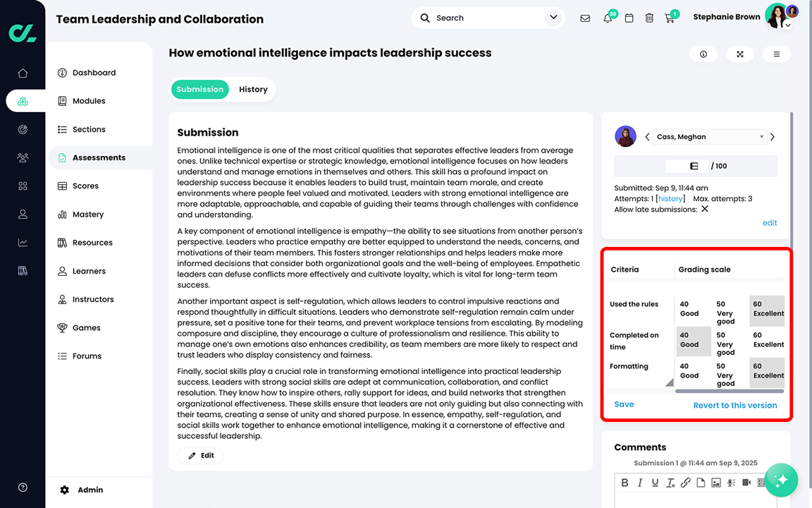Open Mastery in course menu
The height and width of the screenshot is (508, 812).
(x=87, y=214)
